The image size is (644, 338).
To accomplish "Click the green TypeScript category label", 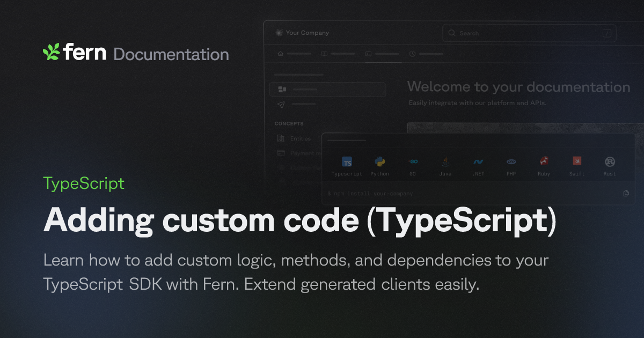I will pos(84,183).
